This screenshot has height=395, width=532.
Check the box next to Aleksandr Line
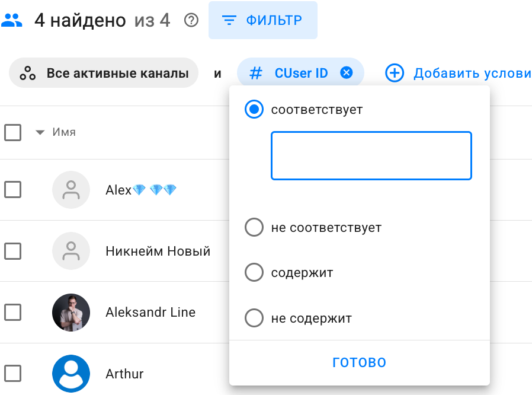[13, 312]
